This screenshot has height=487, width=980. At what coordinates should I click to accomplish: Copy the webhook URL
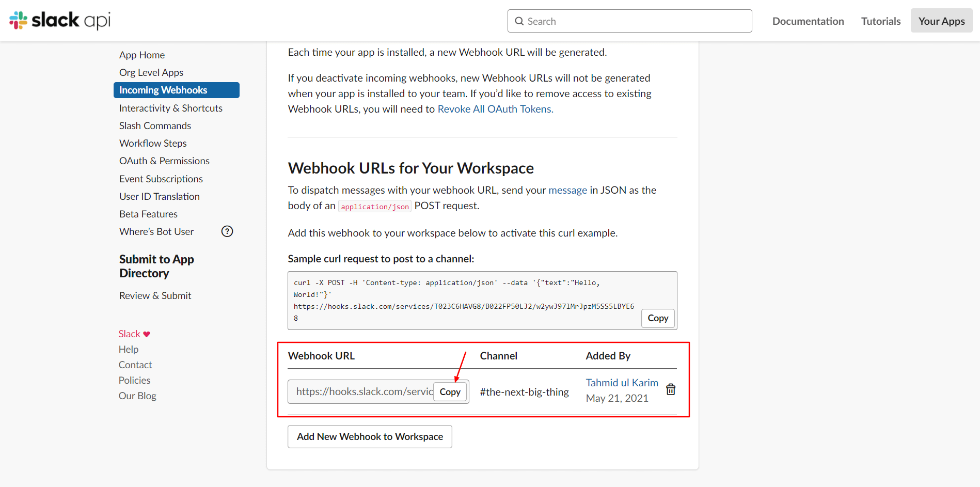point(450,391)
